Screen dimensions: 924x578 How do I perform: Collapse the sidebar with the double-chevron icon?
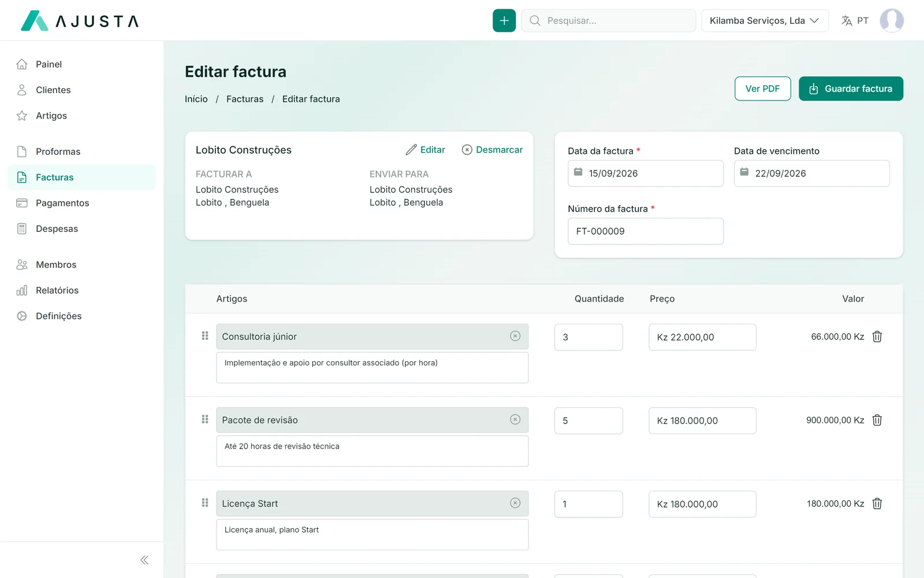(x=144, y=560)
